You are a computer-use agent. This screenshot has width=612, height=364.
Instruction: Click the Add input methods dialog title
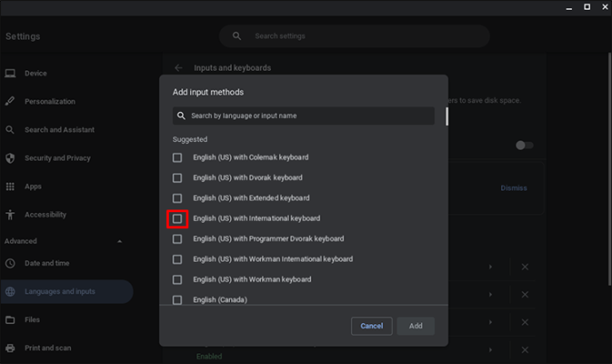(208, 92)
